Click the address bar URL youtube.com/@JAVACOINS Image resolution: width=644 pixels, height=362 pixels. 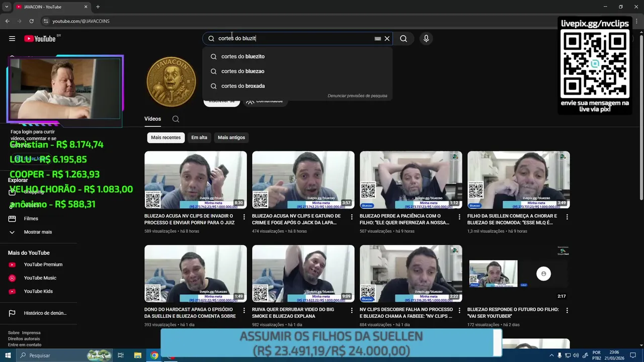[81, 21]
